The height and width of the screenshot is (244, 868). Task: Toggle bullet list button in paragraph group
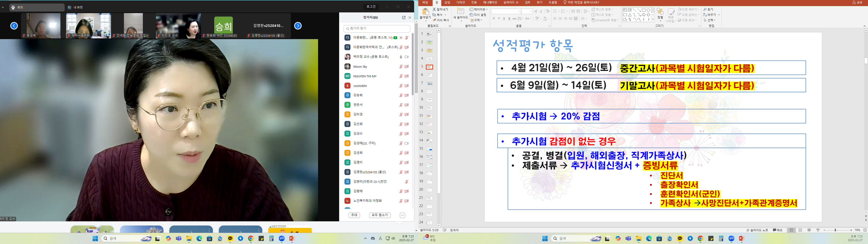(x=555, y=11)
